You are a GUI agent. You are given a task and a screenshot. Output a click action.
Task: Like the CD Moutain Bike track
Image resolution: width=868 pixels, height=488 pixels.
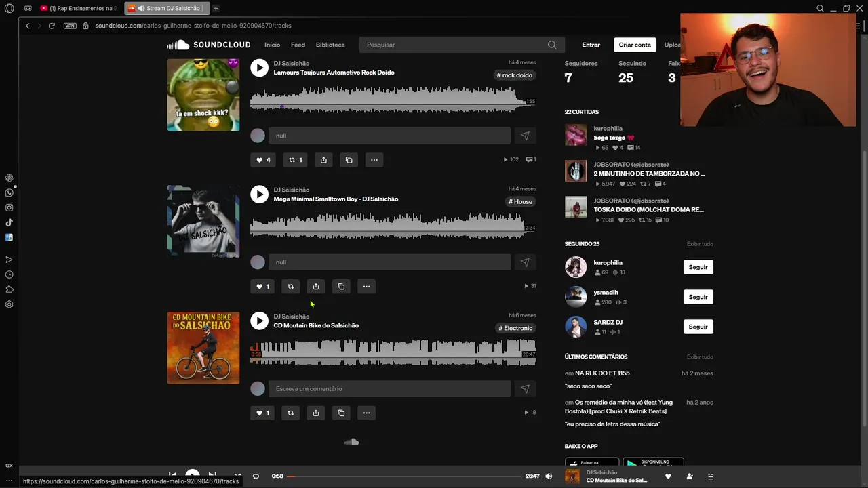pos(262,413)
